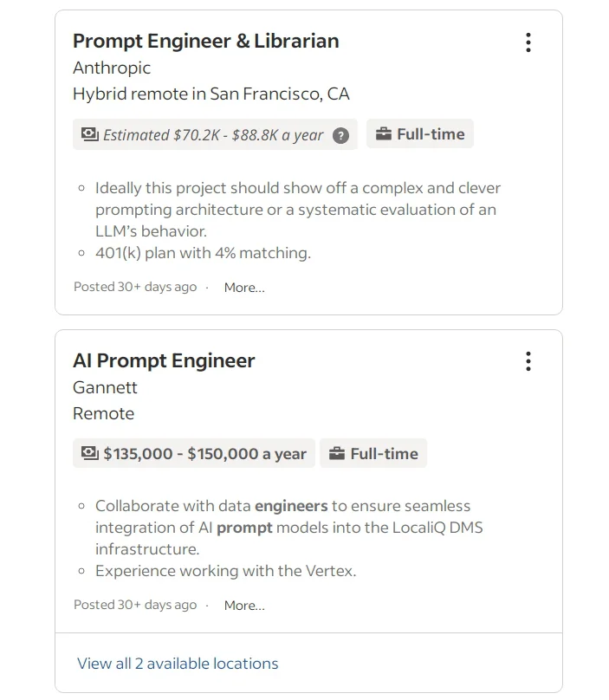Expand More… on the Gannett job card
Viewport: 609px width, 700px height.
point(244,606)
